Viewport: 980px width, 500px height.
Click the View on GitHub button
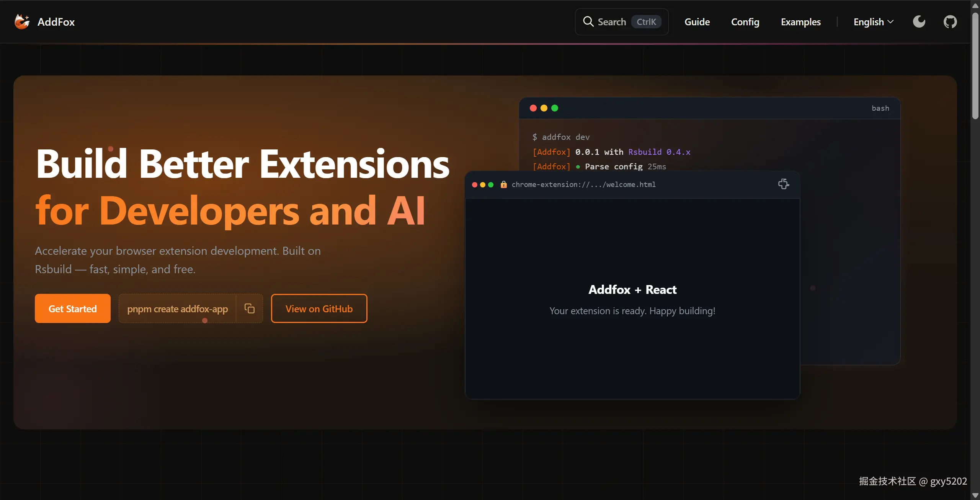(319, 308)
